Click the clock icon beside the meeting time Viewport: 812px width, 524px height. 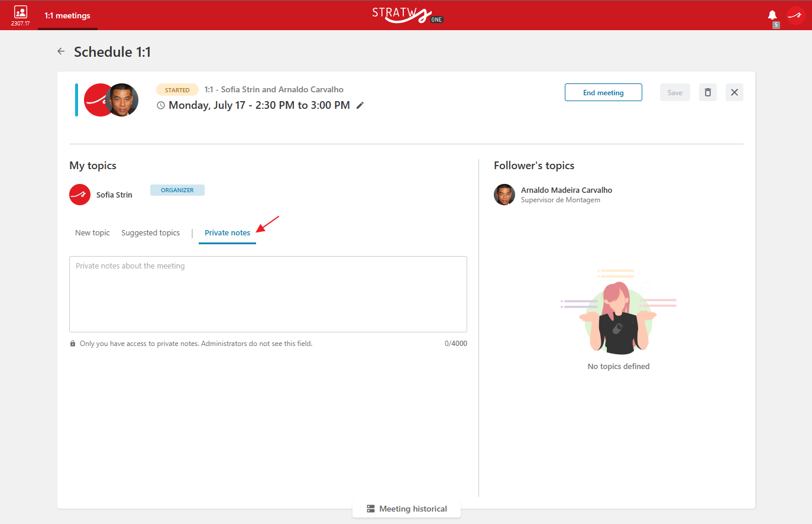(x=161, y=105)
